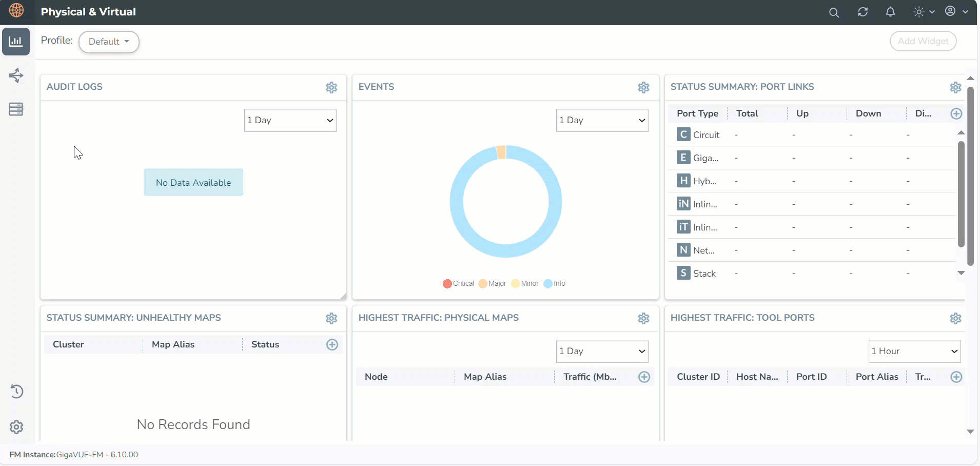
Task: Open Events widget settings gear
Action: 643,87
